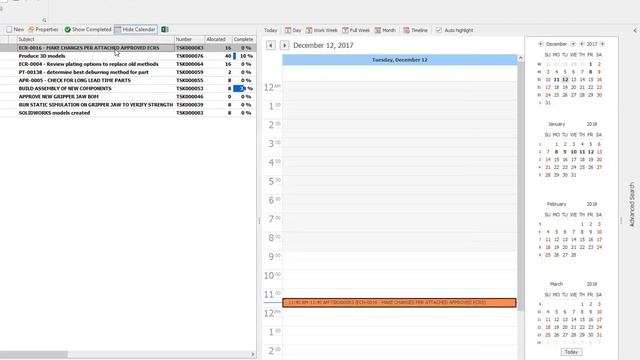Viewport: 640px width, 360px height.
Task: Switch calendar to Month view
Action: [385, 30]
